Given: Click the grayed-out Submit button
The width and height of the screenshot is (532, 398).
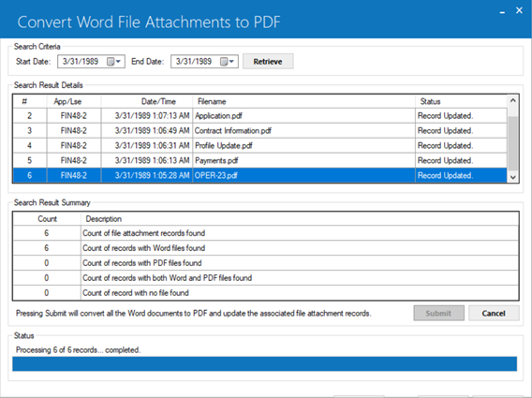Looking at the screenshot, I should [438, 313].
